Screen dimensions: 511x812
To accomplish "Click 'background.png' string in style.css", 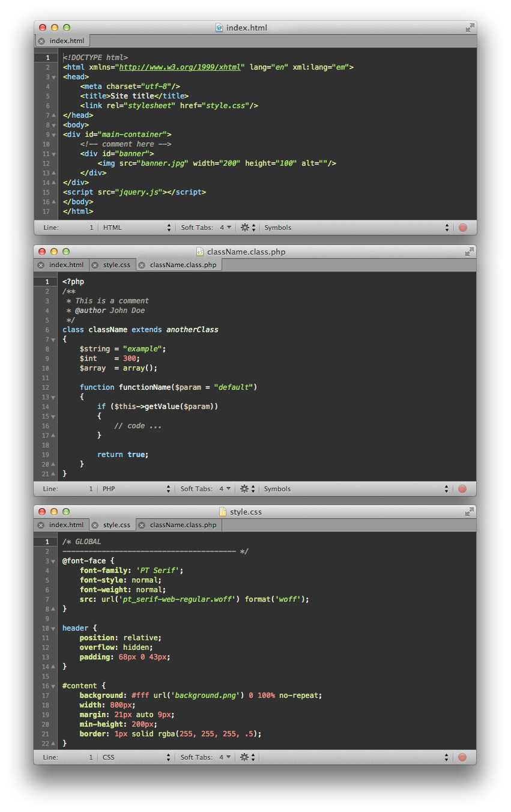I will tap(206, 695).
